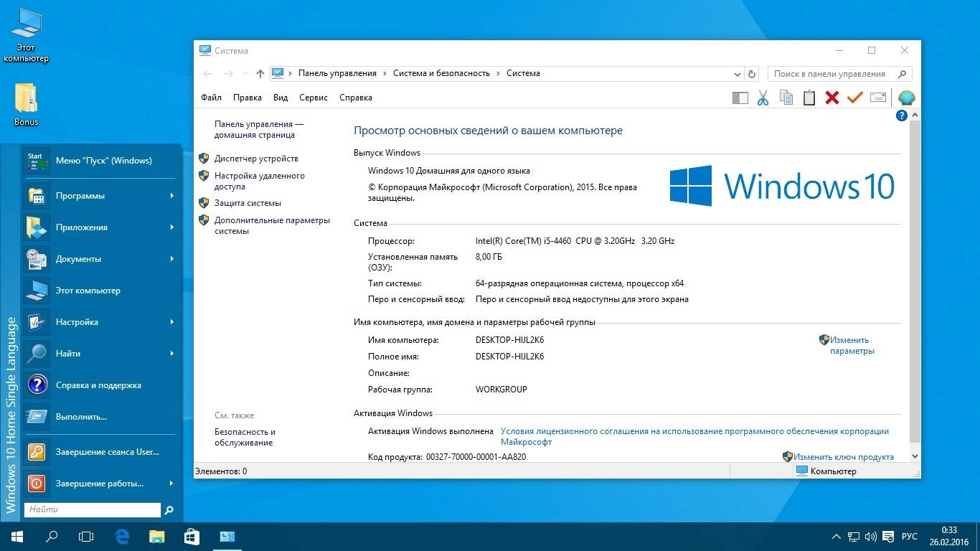This screenshot has width=980, height=551.
Task: Open the Store icon on the taskbar
Action: click(x=191, y=537)
